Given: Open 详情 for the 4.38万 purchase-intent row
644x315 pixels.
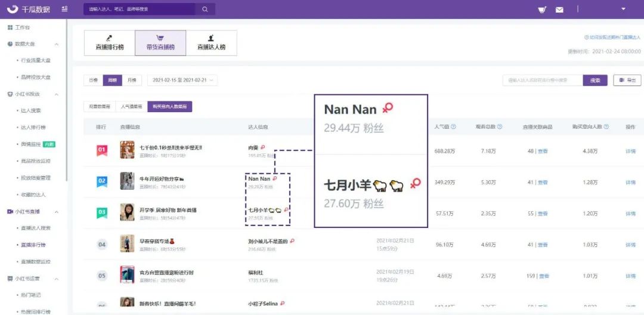Looking at the screenshot, I should 630,151.
